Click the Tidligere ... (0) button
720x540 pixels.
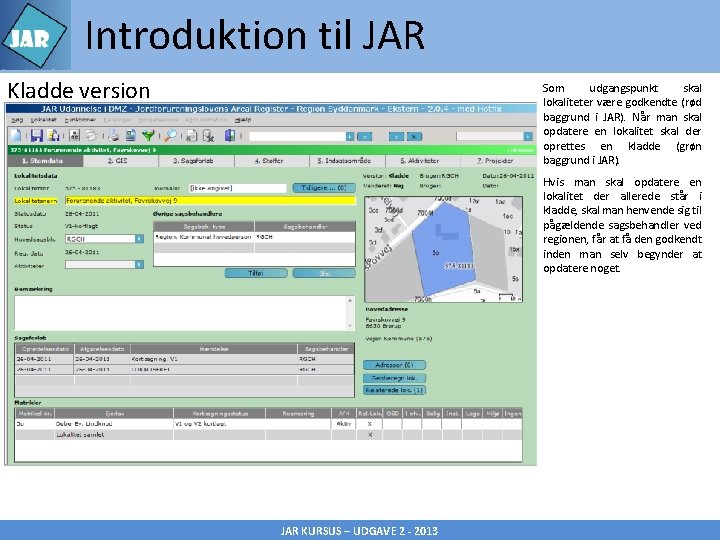tap(324, 188)
